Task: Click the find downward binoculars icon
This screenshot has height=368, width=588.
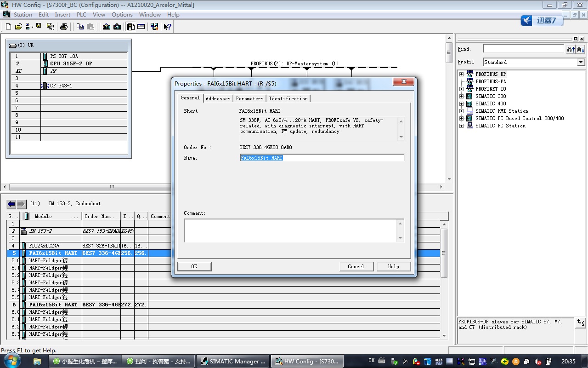Action: pos(581,49)
